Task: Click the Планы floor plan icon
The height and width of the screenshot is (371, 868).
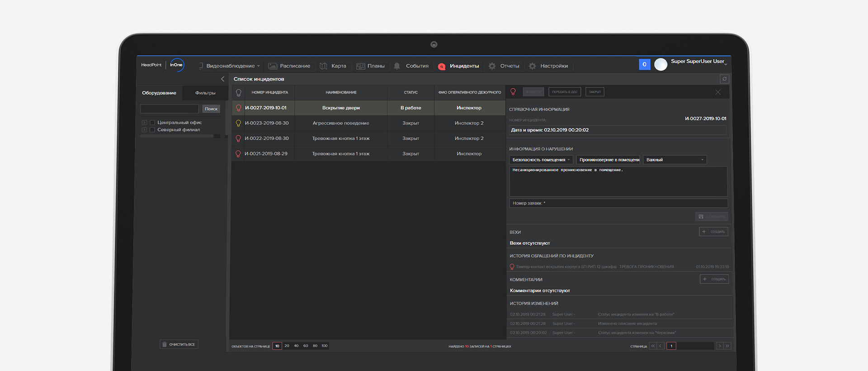Action: pyautogui.click(x=360, y=66)
